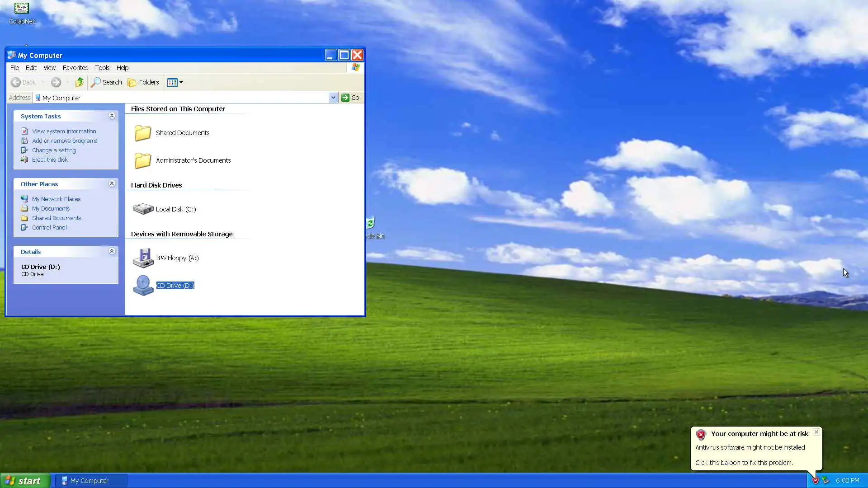This screenshot has height=488, width=868.
Task: Select the Local Disk (C:) drive icon
Action: (x=143, y=209)
